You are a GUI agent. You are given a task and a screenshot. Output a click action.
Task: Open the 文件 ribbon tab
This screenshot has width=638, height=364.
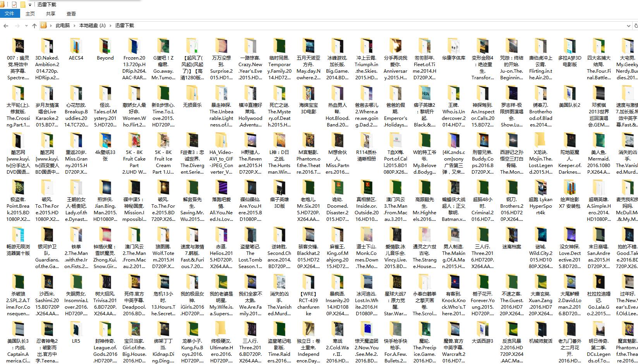[x=9, y=14]
